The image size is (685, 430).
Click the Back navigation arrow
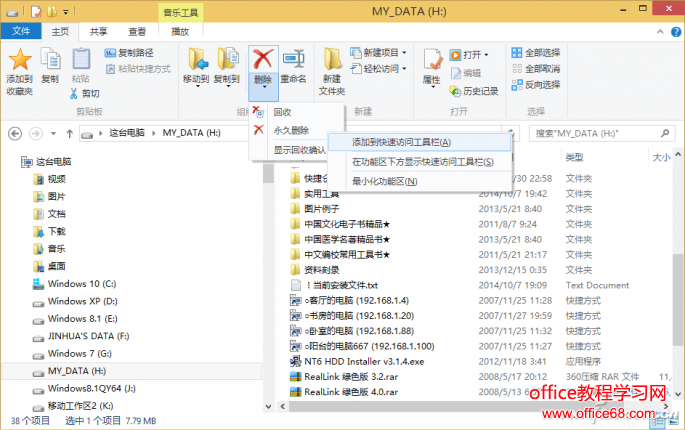tap(15, 133)
